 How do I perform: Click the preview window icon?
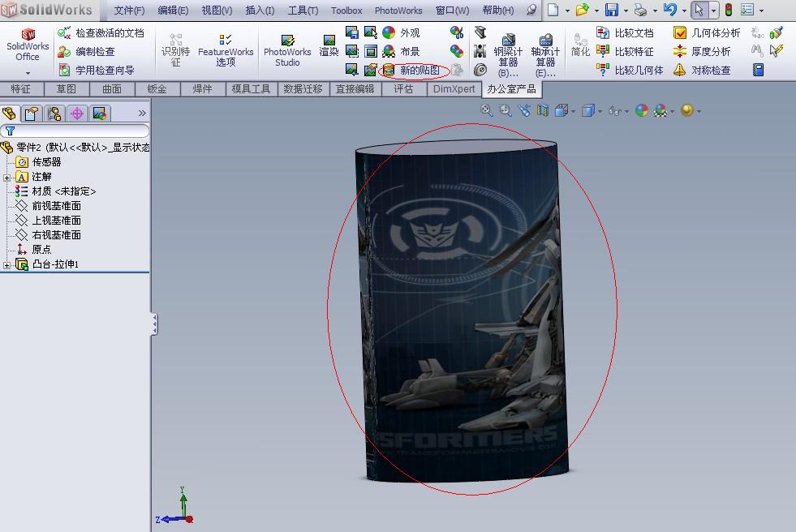(371, 51)
